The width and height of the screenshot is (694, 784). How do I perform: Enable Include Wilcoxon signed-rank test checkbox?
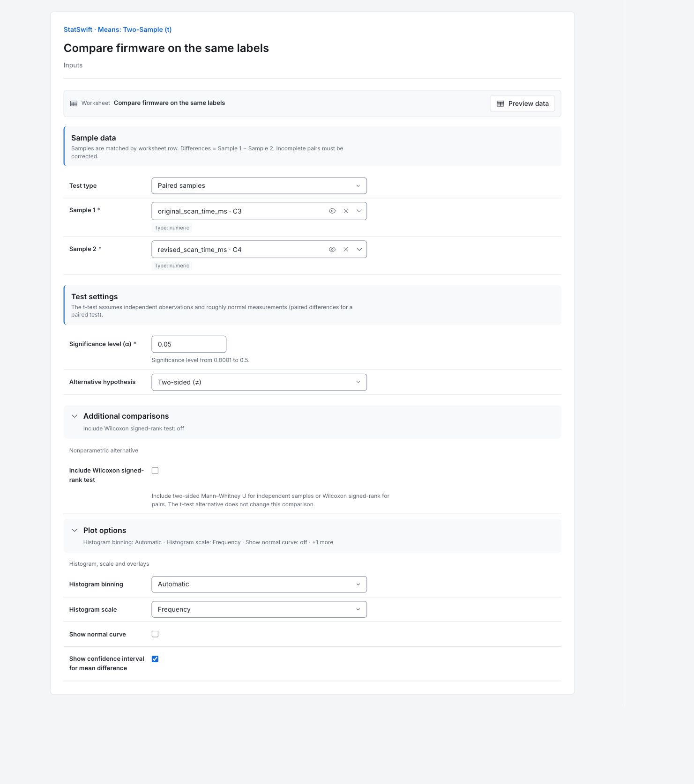point(155,471)
